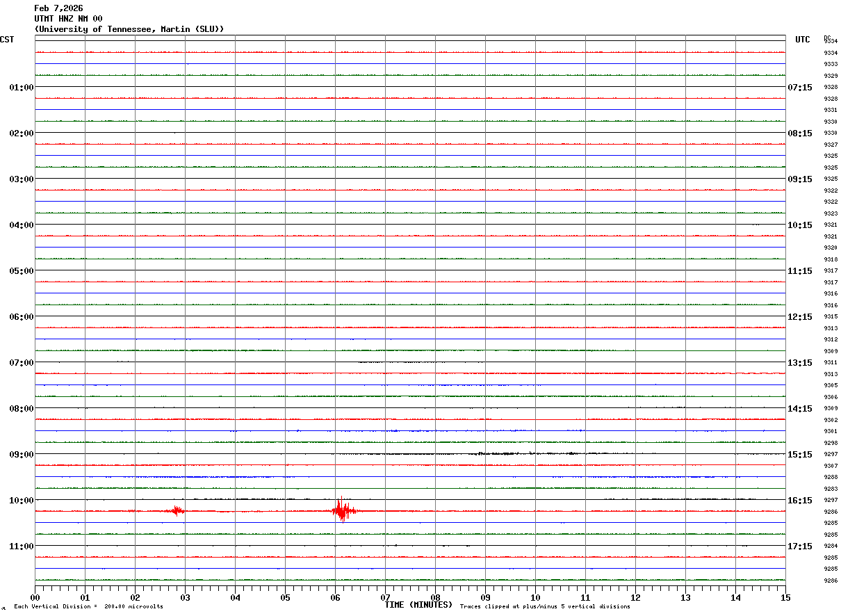Screen dimensions: 841x616
Task: Click the DC offset value 9331
Action: (x=830, y=110)
